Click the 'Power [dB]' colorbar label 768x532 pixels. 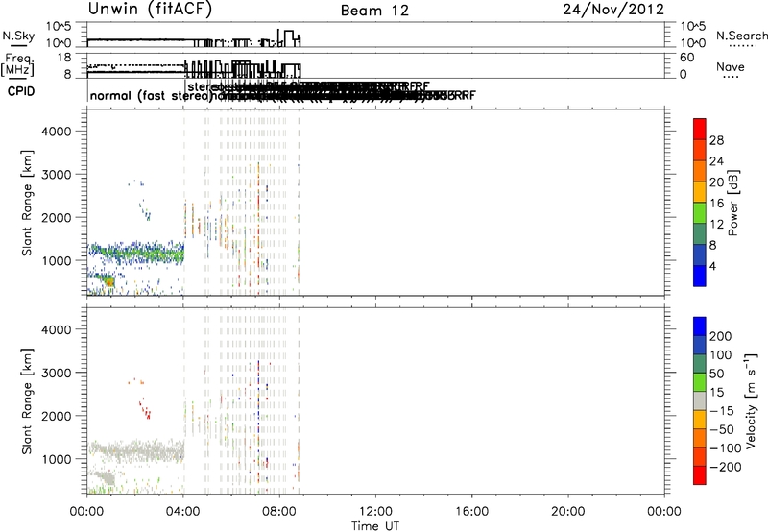click(x=732, y=203)
